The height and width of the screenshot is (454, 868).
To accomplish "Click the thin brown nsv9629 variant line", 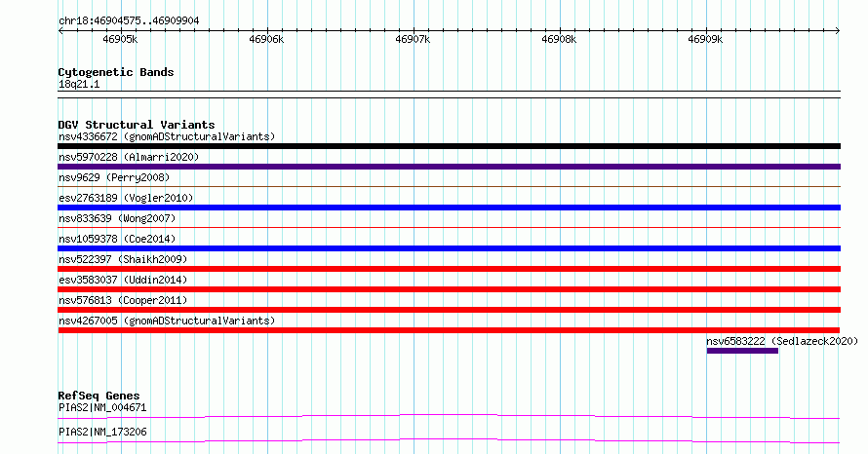I will point(449,187).
